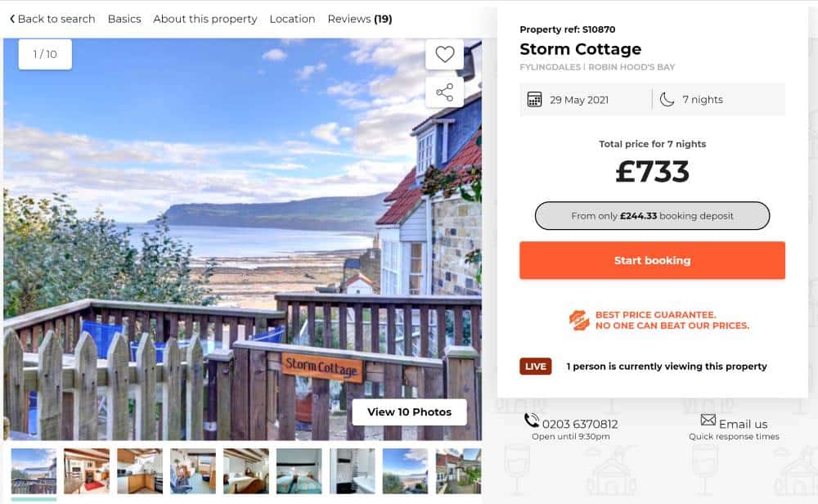The width and height of the screenshot is (818, 504).
Task: Click the phone icon next to 0203 6370812
Action: coord(532,421)
